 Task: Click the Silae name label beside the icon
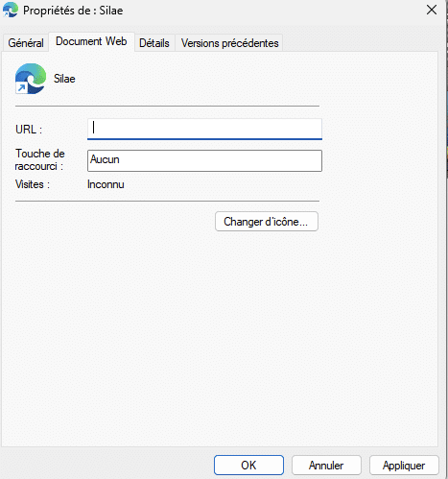[x=64, y=79]
